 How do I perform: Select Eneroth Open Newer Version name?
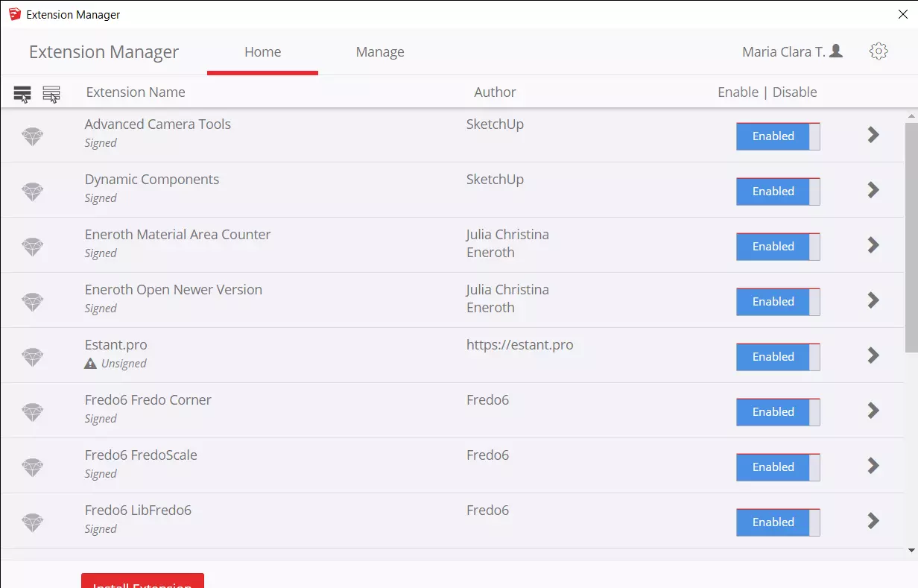click(x=174, y=290)
